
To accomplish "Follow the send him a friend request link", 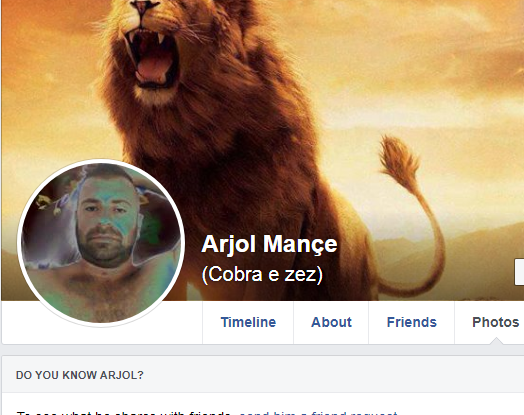I will click(x=318, y=413).
